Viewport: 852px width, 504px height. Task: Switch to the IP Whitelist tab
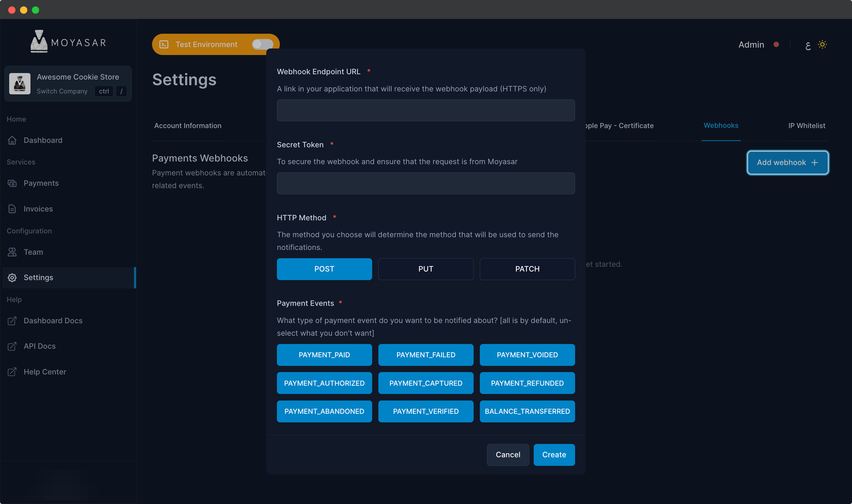pyautogui.click(x=806, y=126)
